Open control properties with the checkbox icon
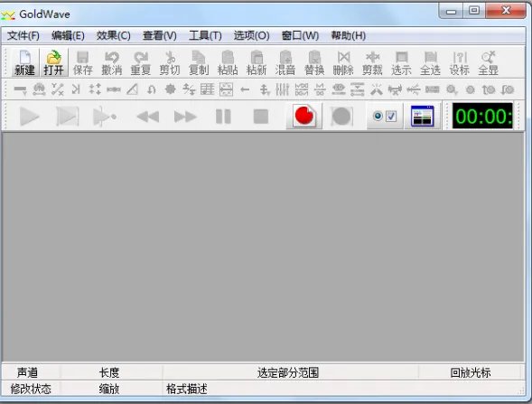532x404 pixels. (385, 117)
